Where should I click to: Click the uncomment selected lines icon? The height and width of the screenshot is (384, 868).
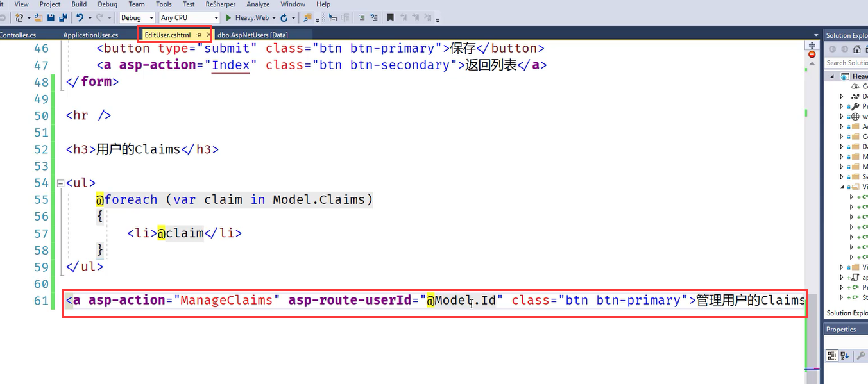[374, 18]
